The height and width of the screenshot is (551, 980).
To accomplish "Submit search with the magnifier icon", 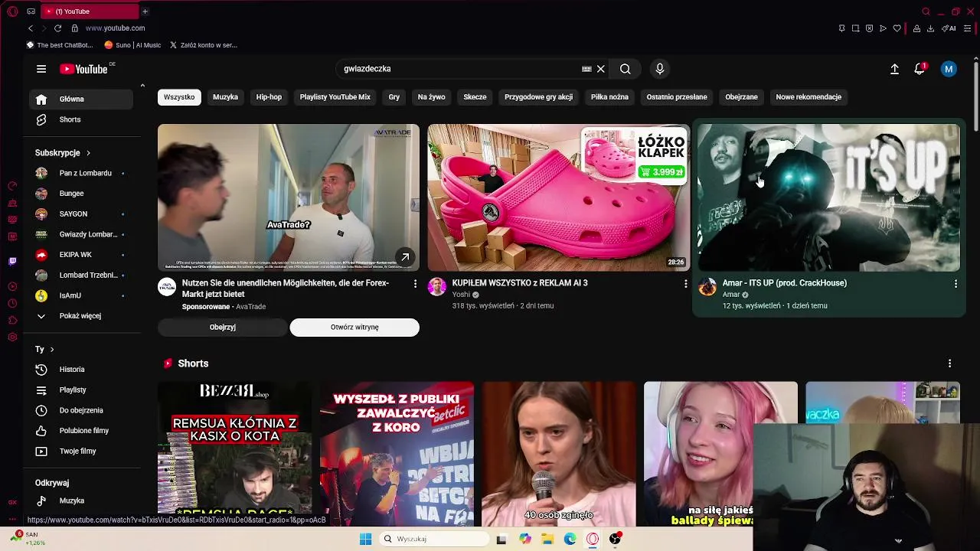I will pyautogui.click(x=626, y=69).
